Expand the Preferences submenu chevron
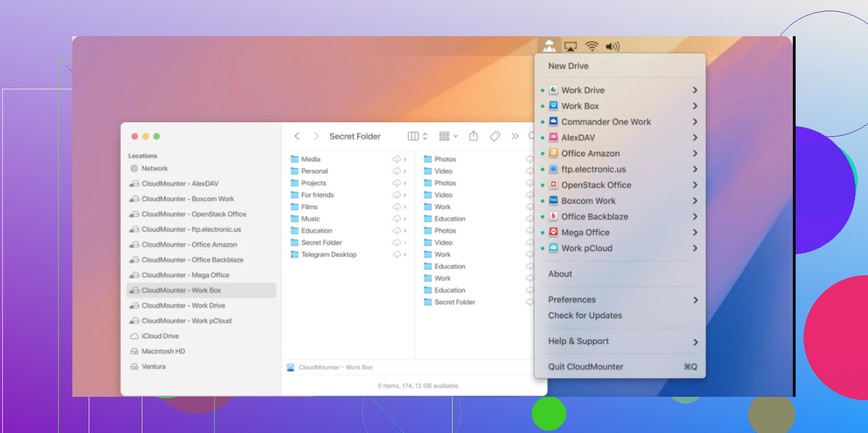Image resolution: width=868 pixels, height=433 pixels. pos(695,300)
